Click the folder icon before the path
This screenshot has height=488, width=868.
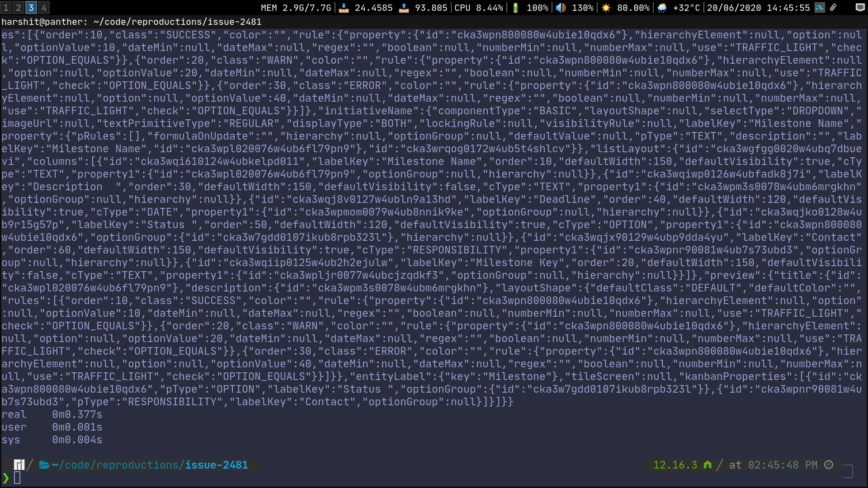[44, 465]
